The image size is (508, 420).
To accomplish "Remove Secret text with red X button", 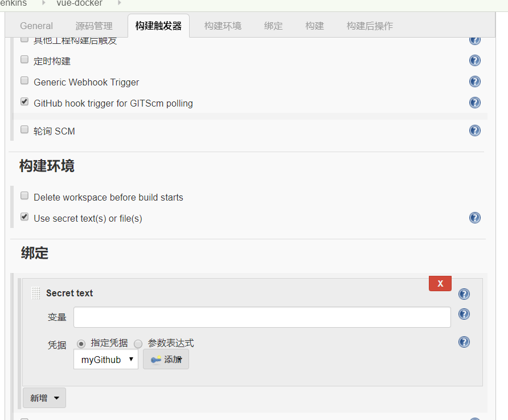I will [440, 283].
